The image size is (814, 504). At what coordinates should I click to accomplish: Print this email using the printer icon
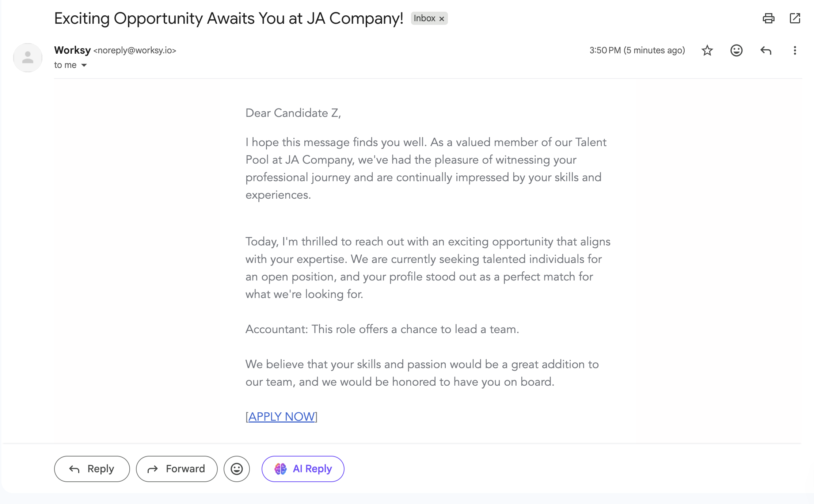[x=768, y=18]
